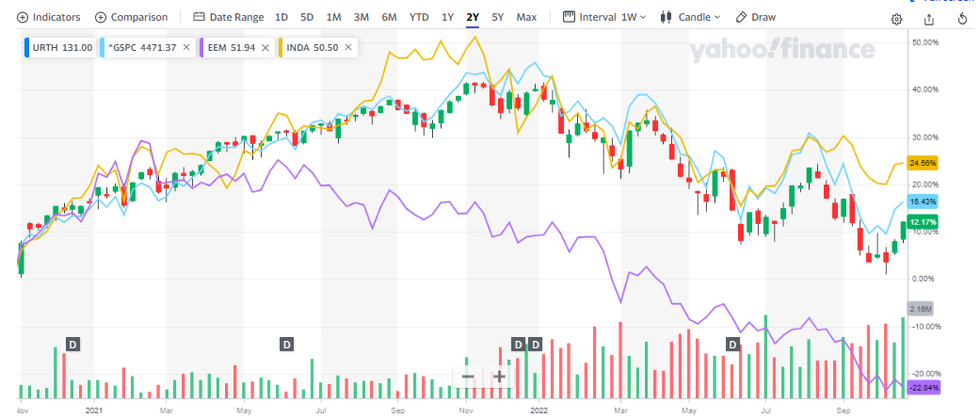This screenshot has height=418, width=980.
Task: Select the 1Y time range
Action: (x=447, y=17)
